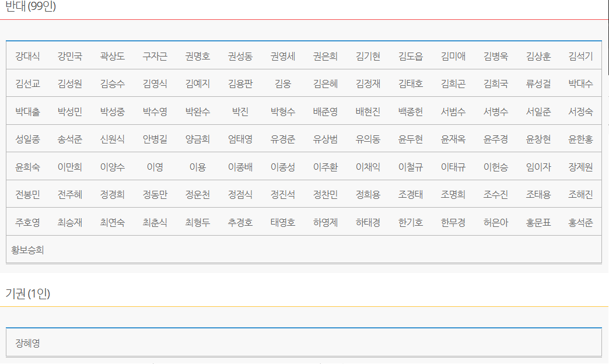Click the name 김선교
The width and height of the screenshot is (609, 364).
coord(27,83)
